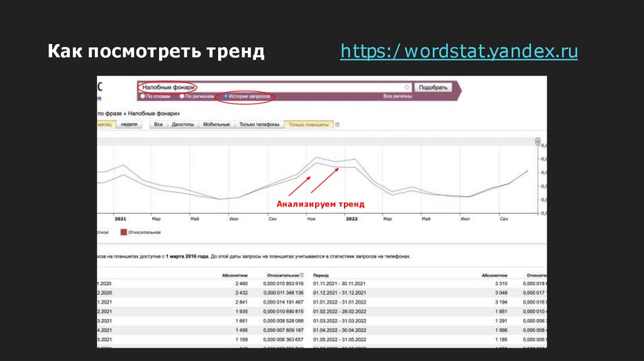The image size is (644, 361).
Task: Click absolute value 2 460
Action: [x=241, y=284]
